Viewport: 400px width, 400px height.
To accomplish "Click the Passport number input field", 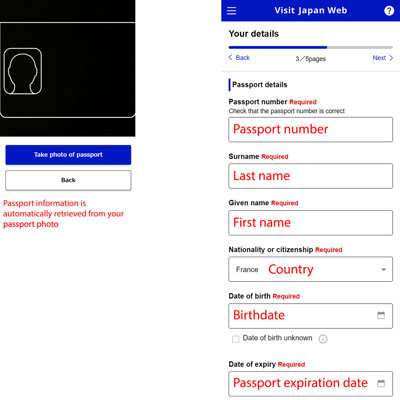I will click(310, 129).
